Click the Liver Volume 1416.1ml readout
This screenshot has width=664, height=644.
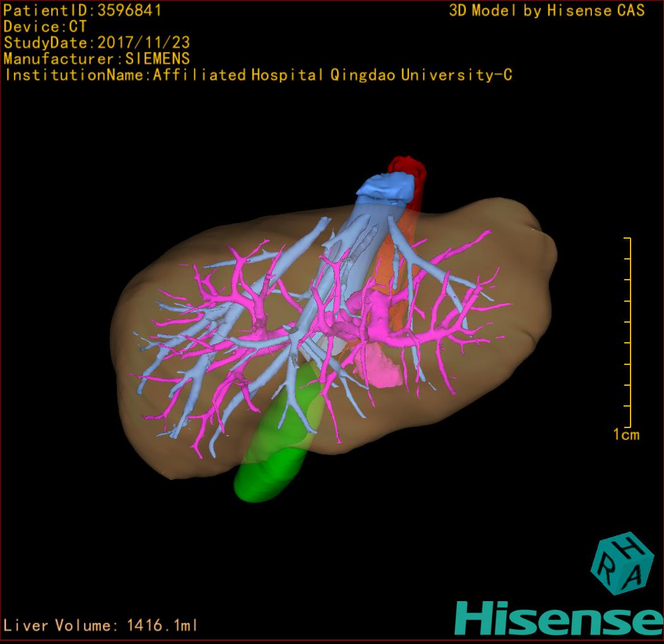[101, 626]
